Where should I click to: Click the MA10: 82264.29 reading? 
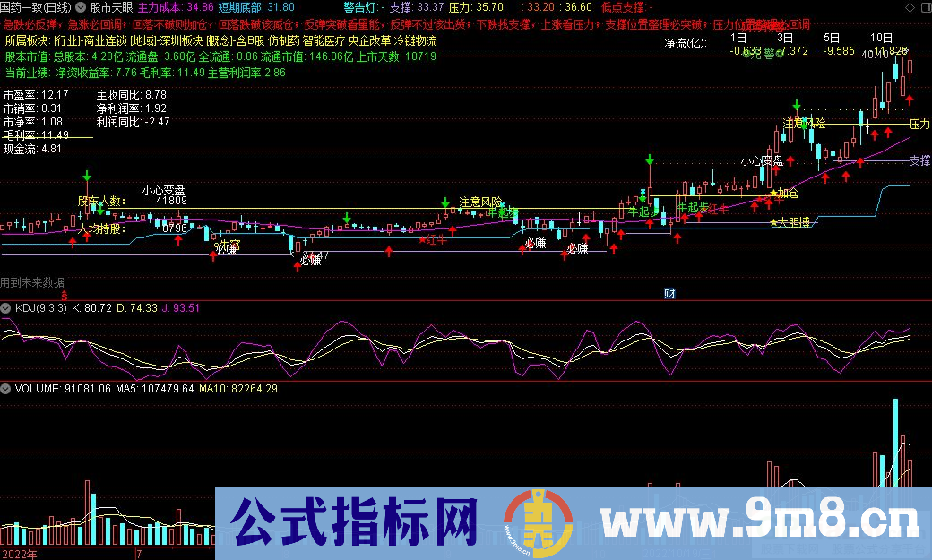point(238,389)
